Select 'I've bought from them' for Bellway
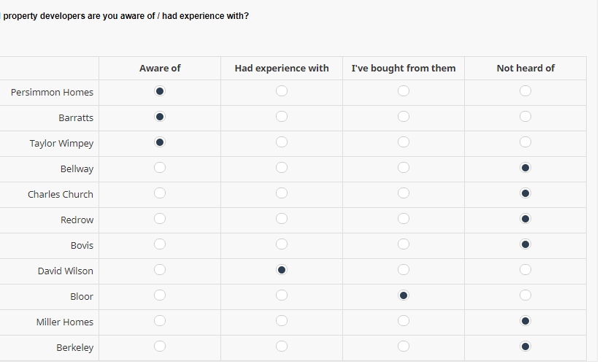This screenshot has width=605, height=364. coord(404,168)
